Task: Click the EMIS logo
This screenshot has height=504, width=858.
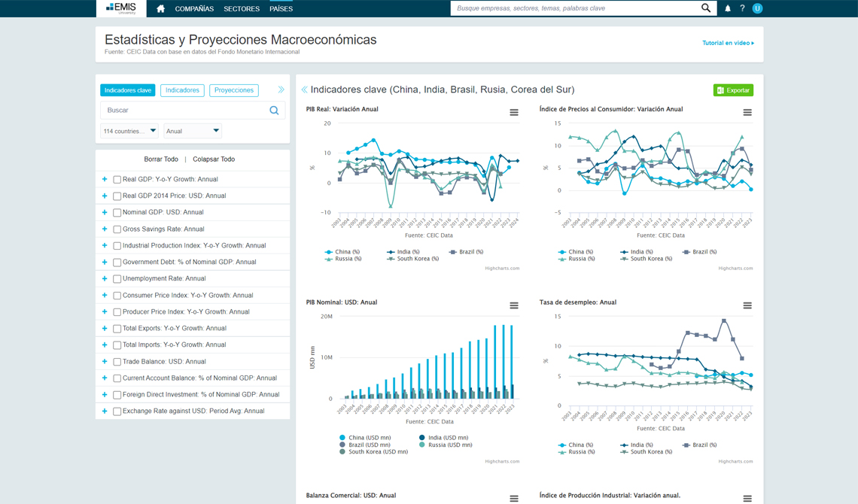Action: (121, 8)
